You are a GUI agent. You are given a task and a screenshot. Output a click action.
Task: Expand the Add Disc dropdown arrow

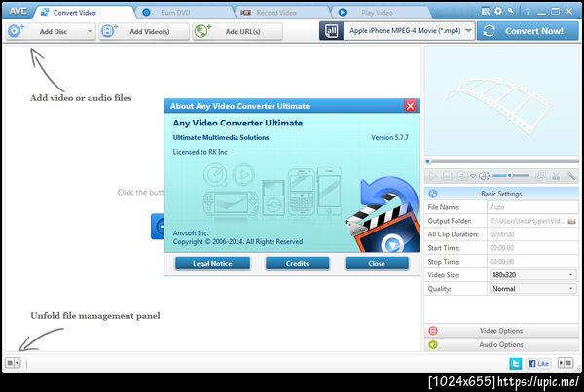90,31
